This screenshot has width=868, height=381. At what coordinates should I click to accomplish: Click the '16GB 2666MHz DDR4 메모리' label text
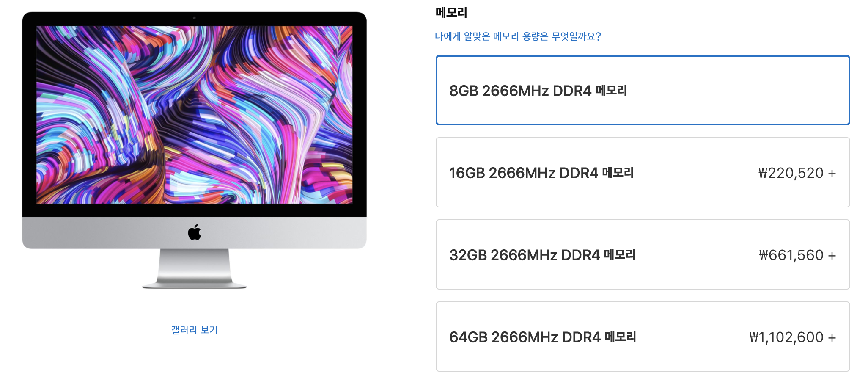(541, 173)
